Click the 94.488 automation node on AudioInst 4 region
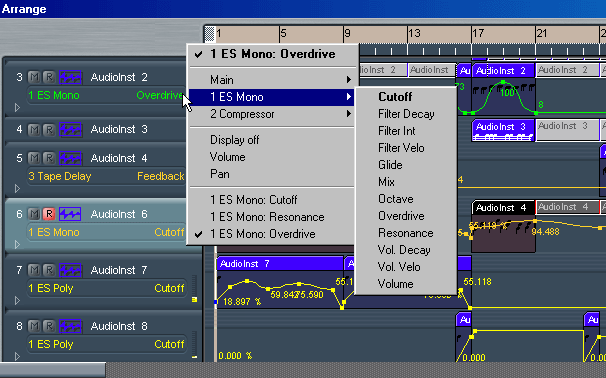606x378 pixels. tap(535, 221)
